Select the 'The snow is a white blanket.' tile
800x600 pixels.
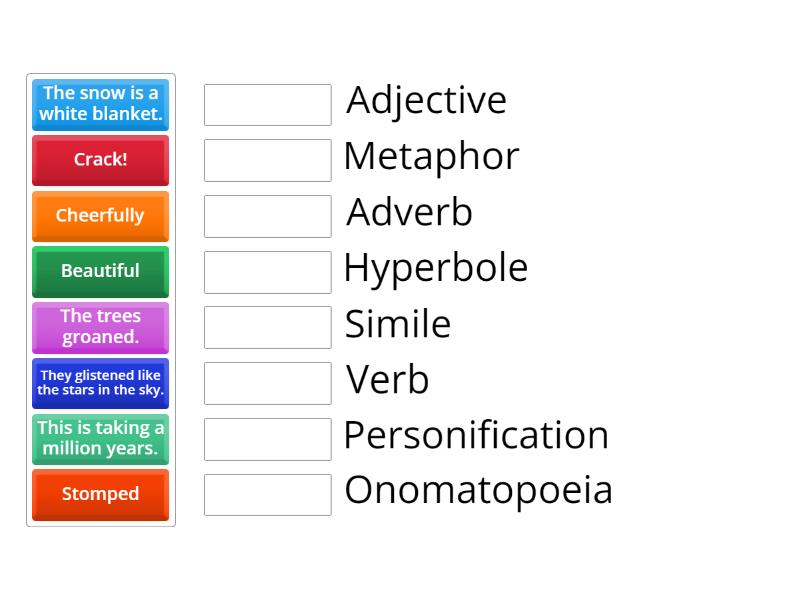click(x=100, y=104)
